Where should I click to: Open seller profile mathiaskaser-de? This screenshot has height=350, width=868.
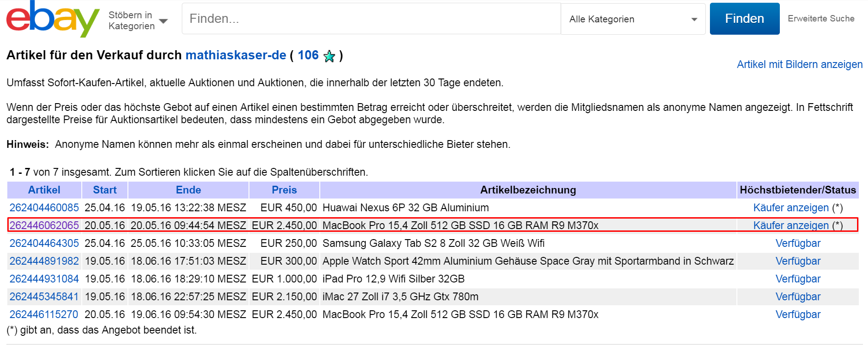(236, 55)
